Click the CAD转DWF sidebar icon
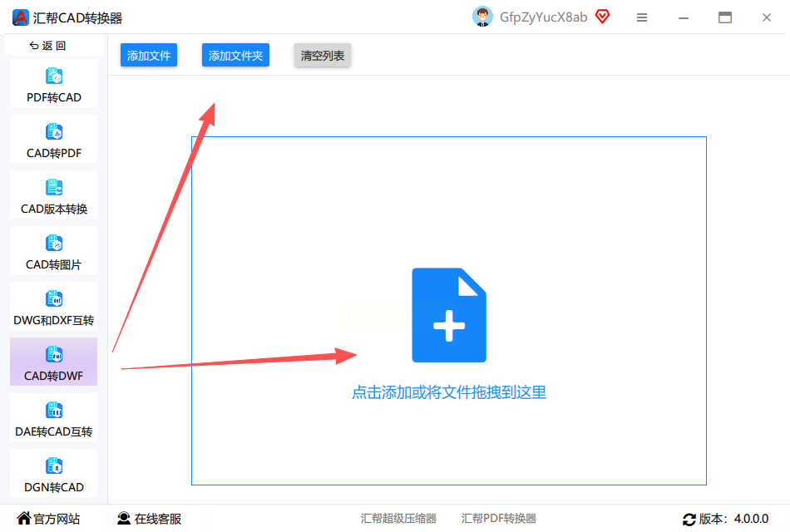 [54, 355]
